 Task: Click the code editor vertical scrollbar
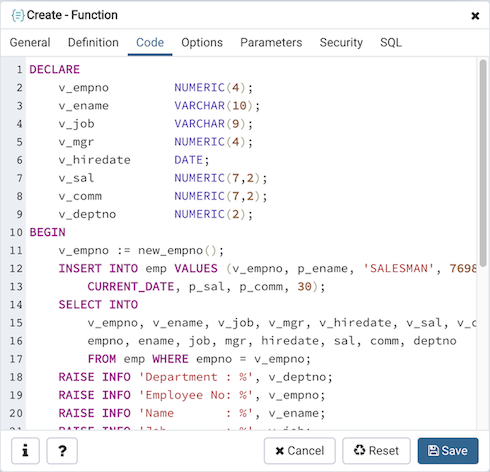pyautogui.click(x=483, y=163)
